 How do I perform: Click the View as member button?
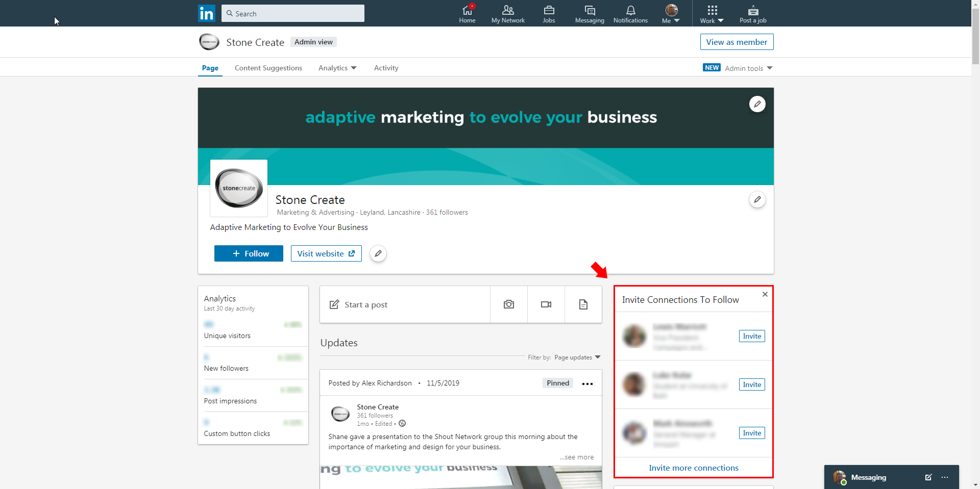(x=737, y=42)
